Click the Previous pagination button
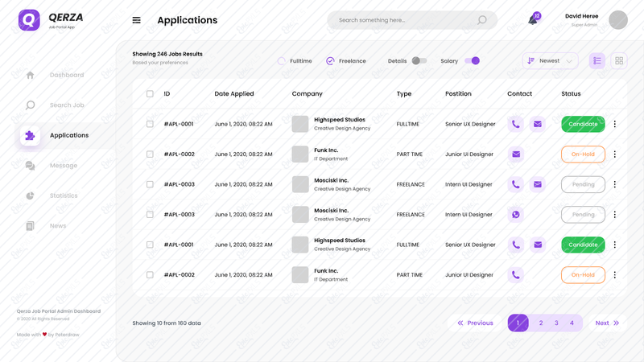Screen dimensions: 644x362 pyautogui.click(x=475, y=323)
